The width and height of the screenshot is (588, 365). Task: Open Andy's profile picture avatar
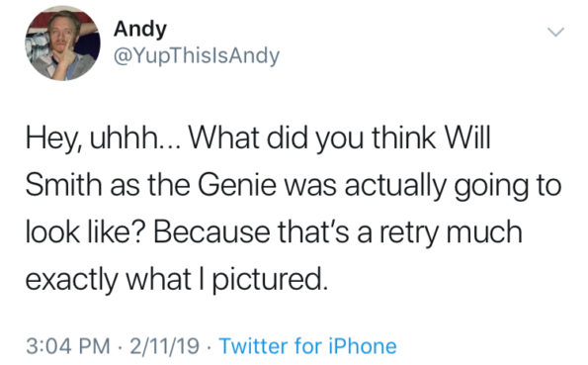[x=62, y=43]
